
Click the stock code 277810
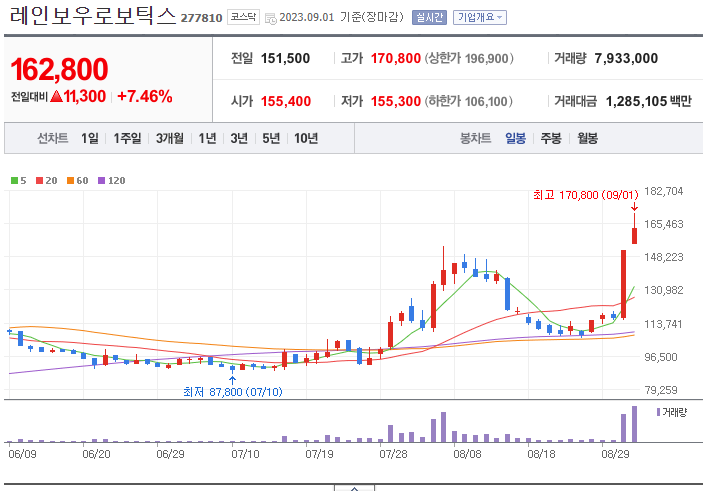click(x=201, y=18)
